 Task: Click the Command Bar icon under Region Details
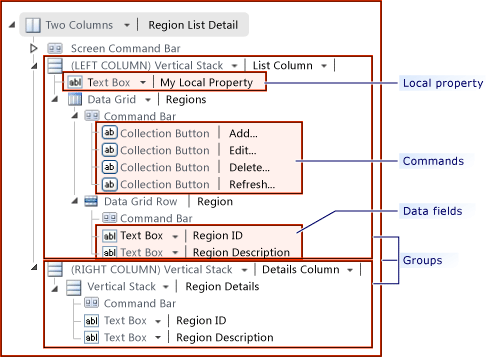[x=92, y=303]
